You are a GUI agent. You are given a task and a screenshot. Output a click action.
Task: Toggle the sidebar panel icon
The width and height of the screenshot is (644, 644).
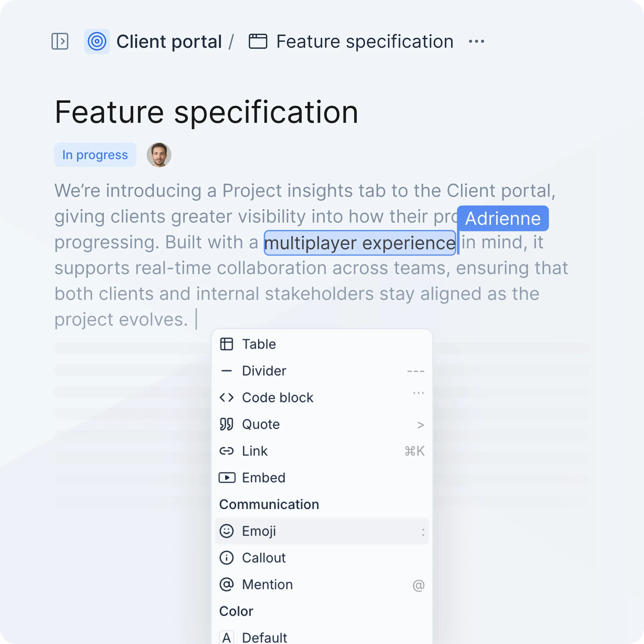pos(60,41)
